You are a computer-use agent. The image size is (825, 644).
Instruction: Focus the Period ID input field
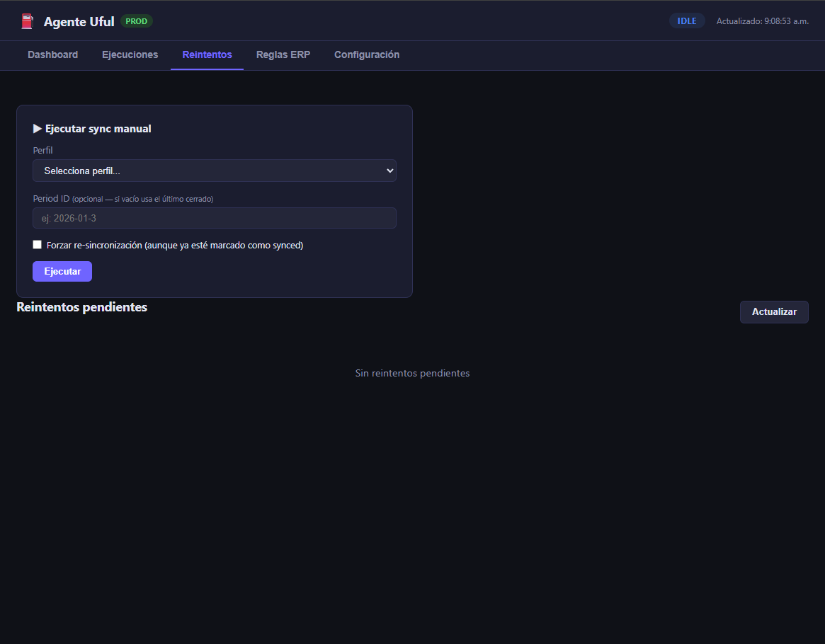214,218
